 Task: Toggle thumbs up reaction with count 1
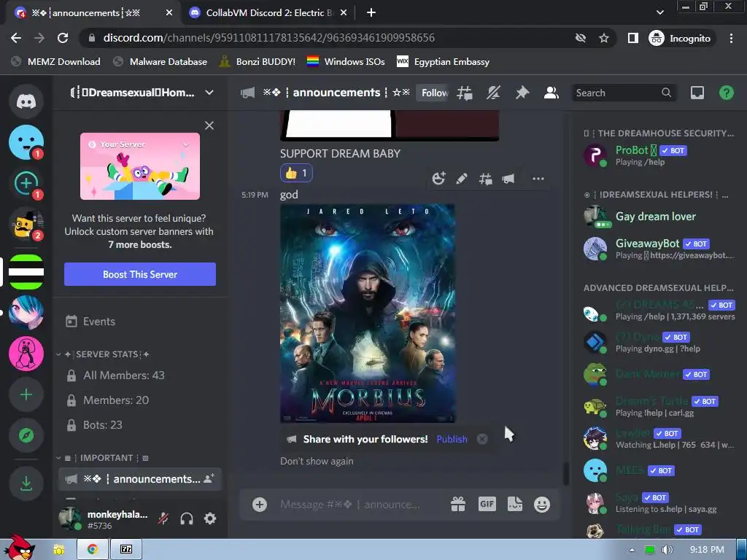[296, 173]
